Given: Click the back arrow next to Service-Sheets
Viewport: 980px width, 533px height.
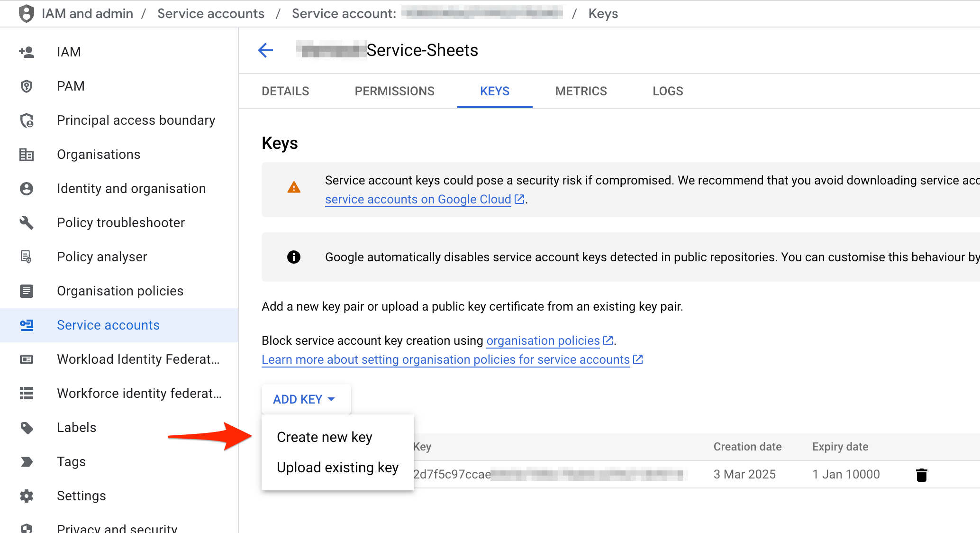Looking at the screenshot, I should pos(265,50).
